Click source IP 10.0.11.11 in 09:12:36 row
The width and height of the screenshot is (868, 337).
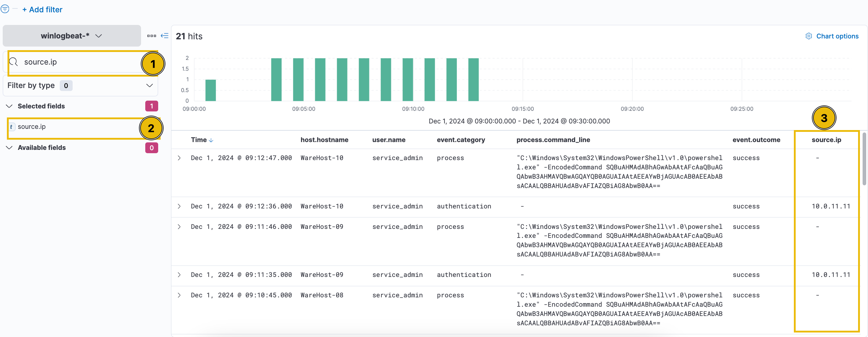[x=830, y=206]
